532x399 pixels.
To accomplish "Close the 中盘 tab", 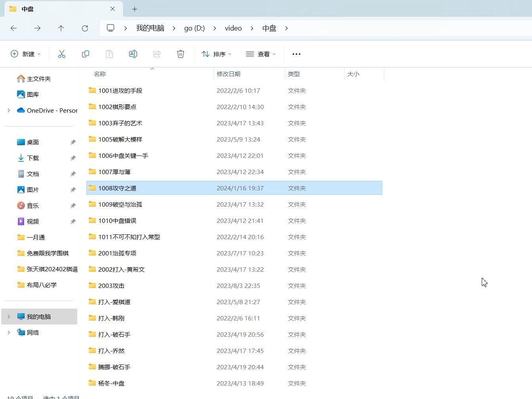I will 113,9.
